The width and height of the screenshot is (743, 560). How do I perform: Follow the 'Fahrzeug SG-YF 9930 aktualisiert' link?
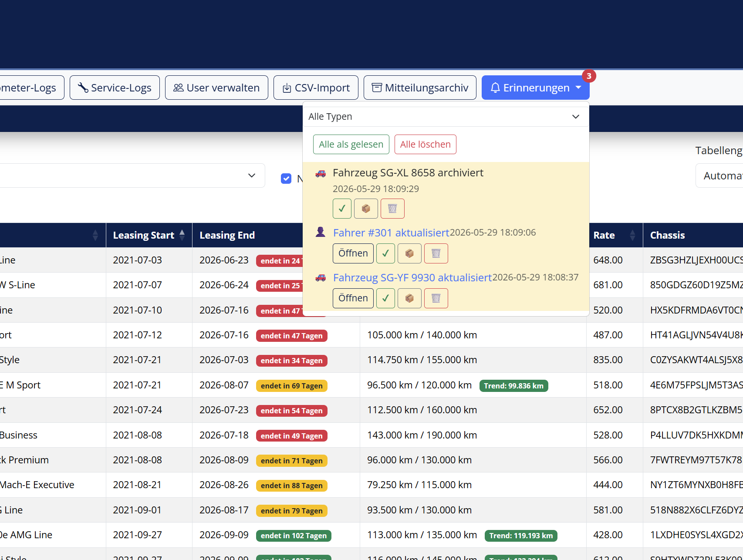click(412, 277)
